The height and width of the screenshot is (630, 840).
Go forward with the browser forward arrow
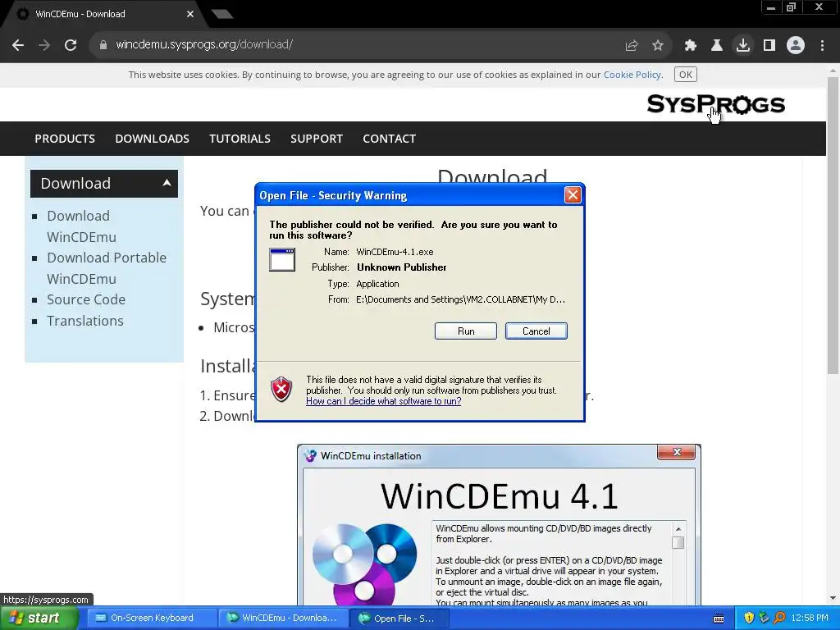coord(44,45)
